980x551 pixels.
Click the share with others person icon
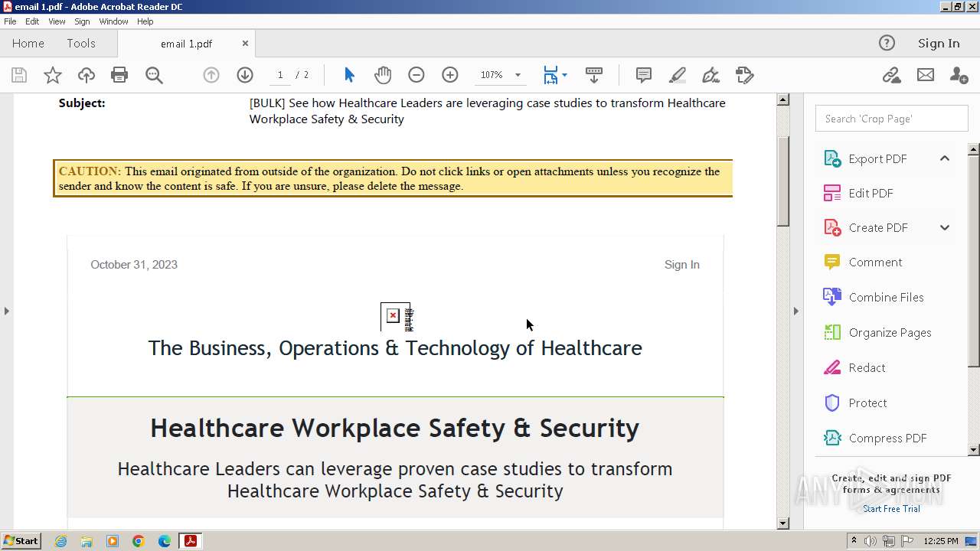(959, 75)
